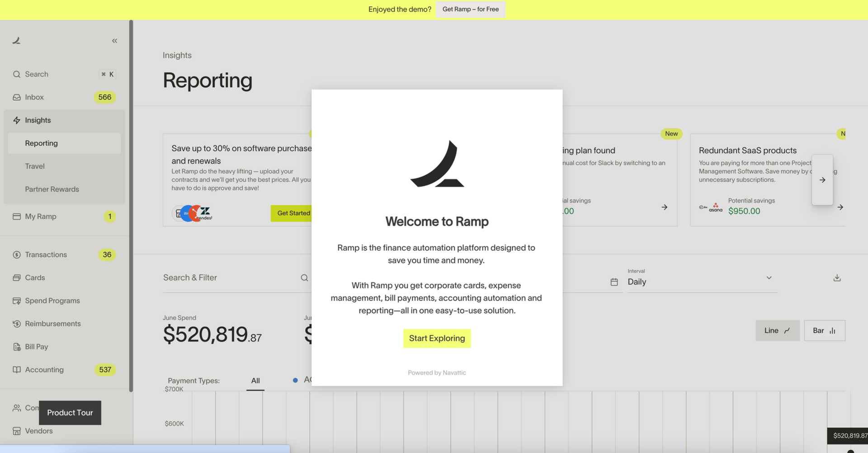Open Partner Rewards under Insights

pos(64,189)
